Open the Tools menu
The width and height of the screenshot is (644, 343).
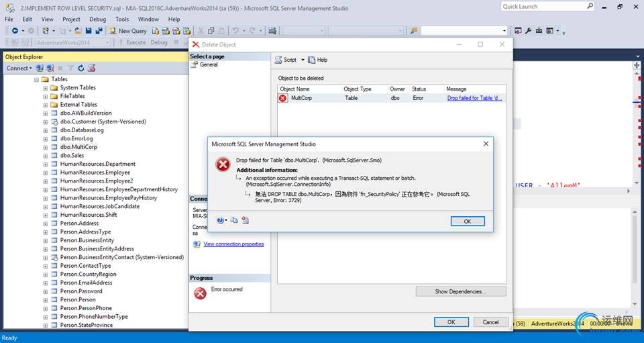(x=122, y=19)
